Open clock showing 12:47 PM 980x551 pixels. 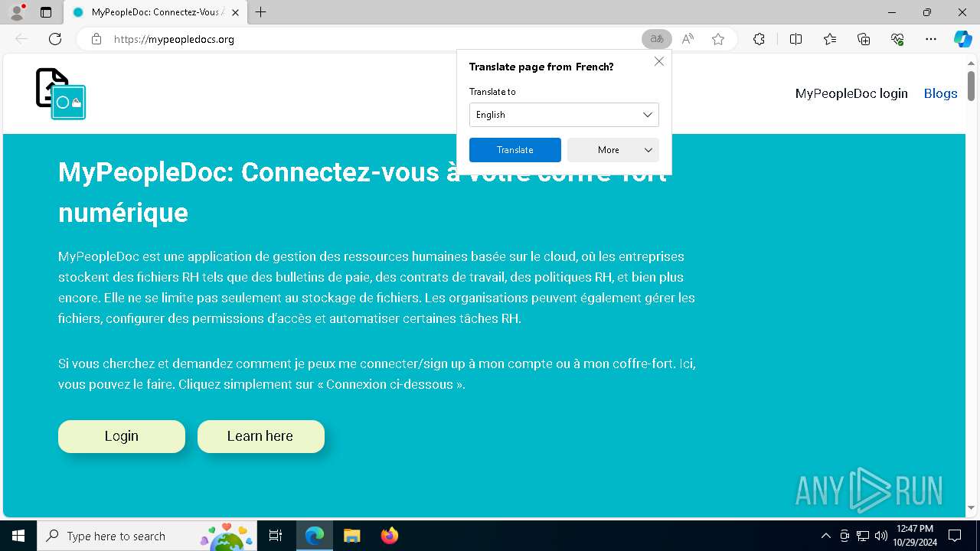pyautogui.click(x=914, y=536)
